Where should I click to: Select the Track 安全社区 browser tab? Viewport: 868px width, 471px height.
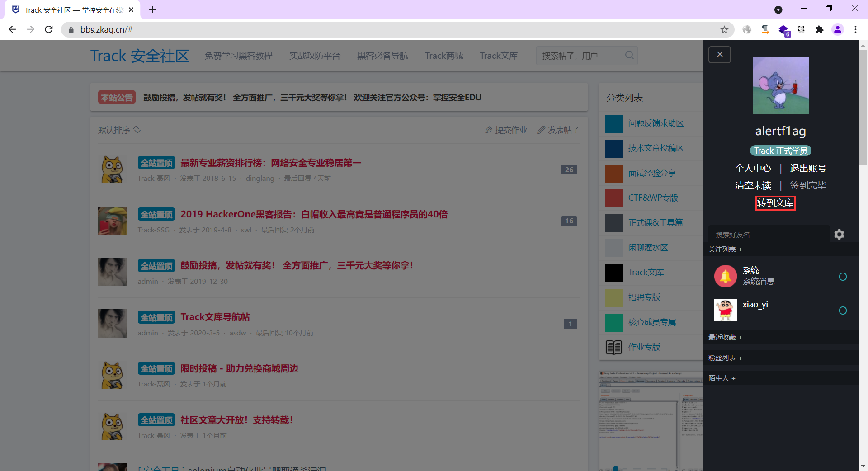coord(72,9)
